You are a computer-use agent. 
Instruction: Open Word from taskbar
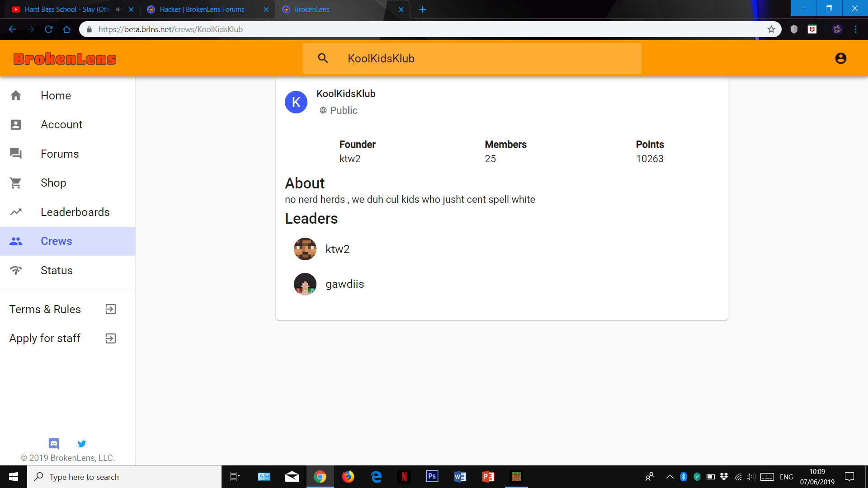click(x=460, y=477)
